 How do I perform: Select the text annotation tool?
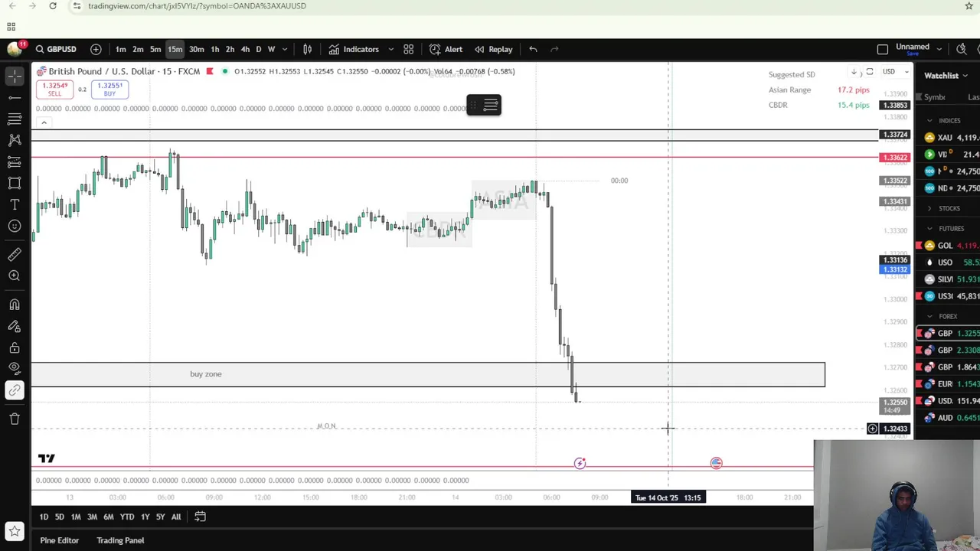(15, 204)
